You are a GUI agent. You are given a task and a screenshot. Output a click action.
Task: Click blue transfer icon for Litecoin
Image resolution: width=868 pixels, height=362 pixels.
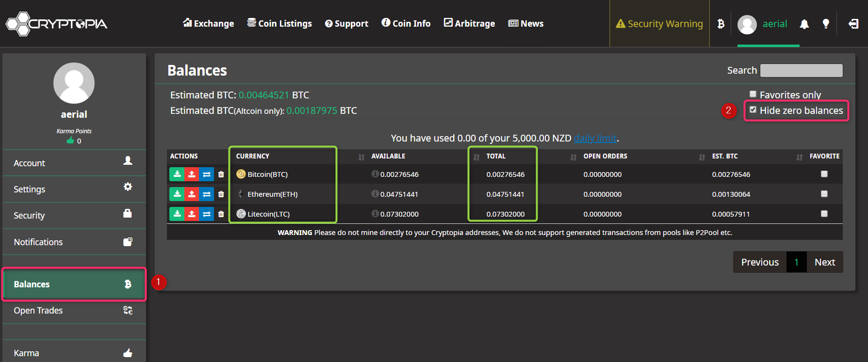(x=206, y=214)
